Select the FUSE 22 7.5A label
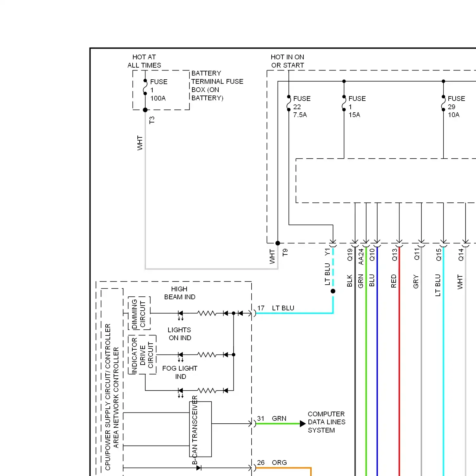 302,107
